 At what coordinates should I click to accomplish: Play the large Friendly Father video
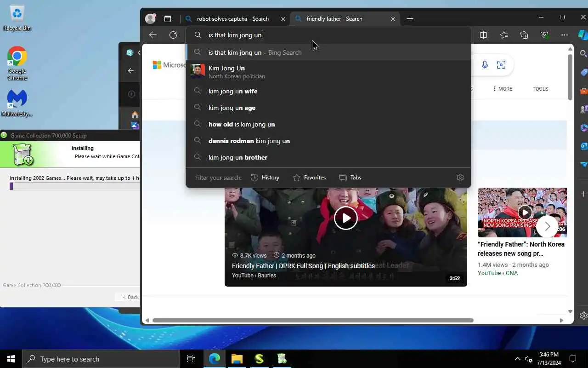(x=346, y=218)
